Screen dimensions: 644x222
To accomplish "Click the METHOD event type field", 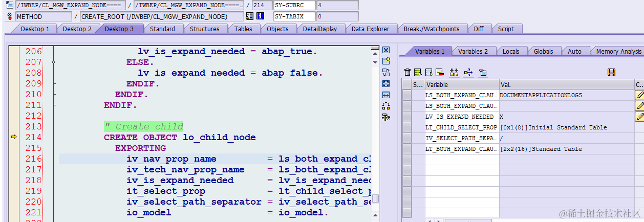I will click(44, 16).
